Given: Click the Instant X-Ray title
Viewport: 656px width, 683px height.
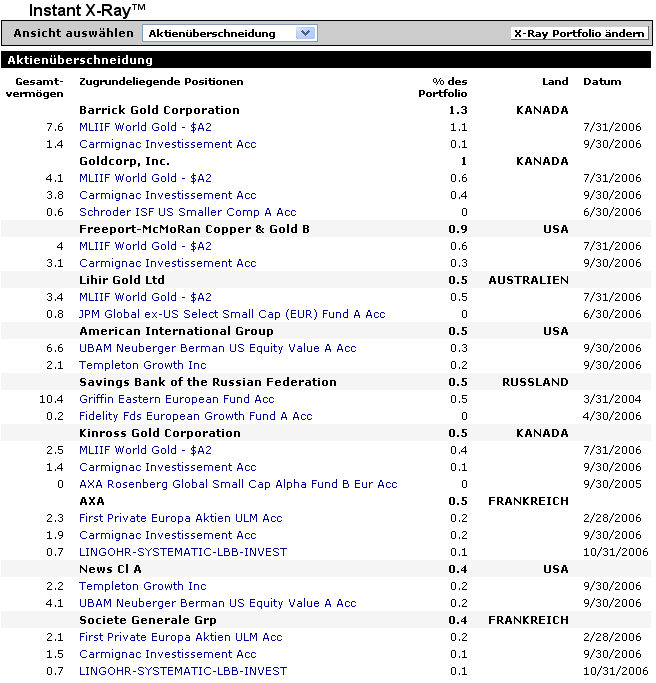Looking at the screenshot, I should tap(87, 10).
